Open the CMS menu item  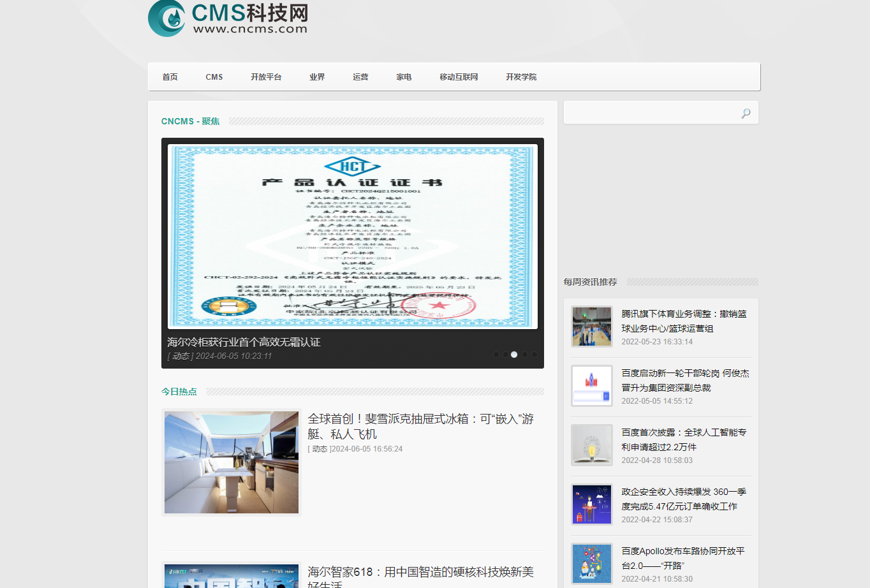[x=214, y=77]
